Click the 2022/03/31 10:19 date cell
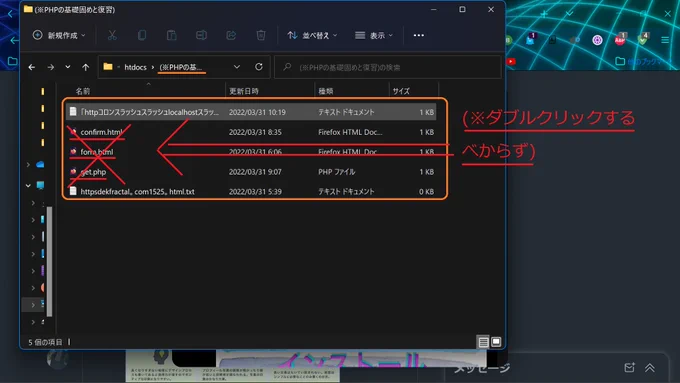680x383 pixels. [257, 112]
